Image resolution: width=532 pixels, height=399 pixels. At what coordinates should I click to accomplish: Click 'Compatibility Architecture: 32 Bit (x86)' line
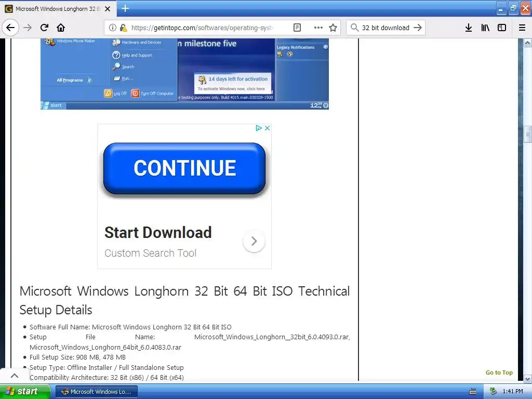coord(107,377)
